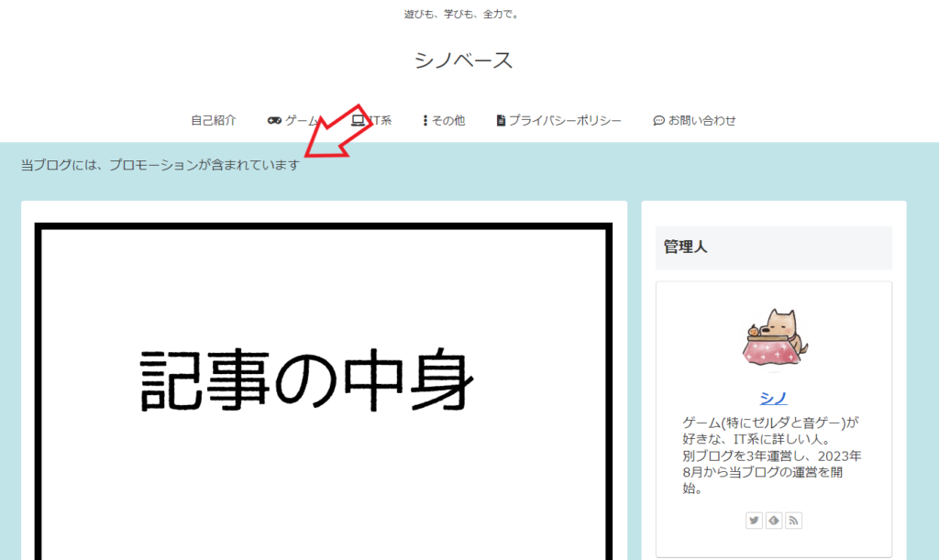Open the シノ profile name link

click(x=774, y=398)
